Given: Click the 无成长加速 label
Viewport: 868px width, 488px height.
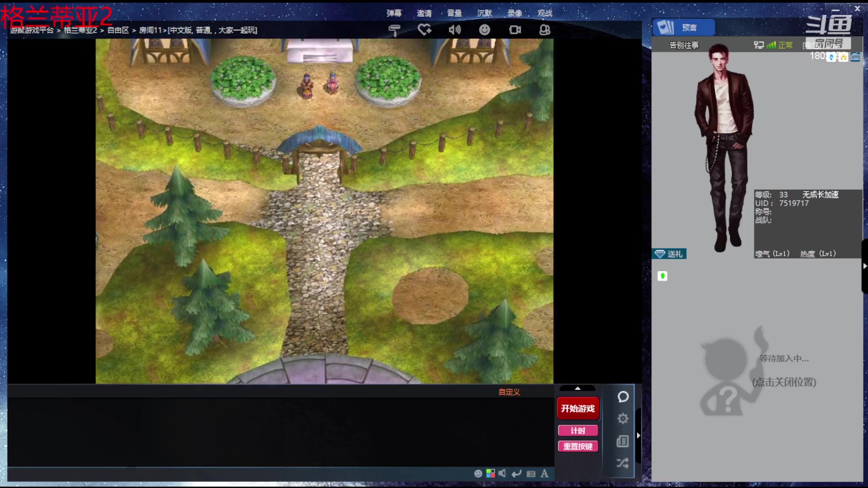Looking at the screenshot, I should [x=821, y=195].
